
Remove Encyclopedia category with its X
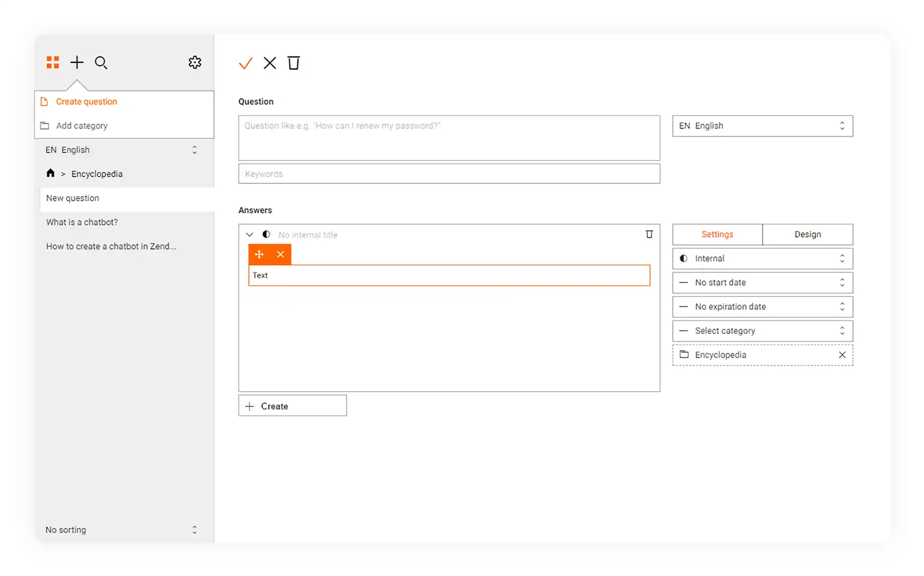coord(842,355)
